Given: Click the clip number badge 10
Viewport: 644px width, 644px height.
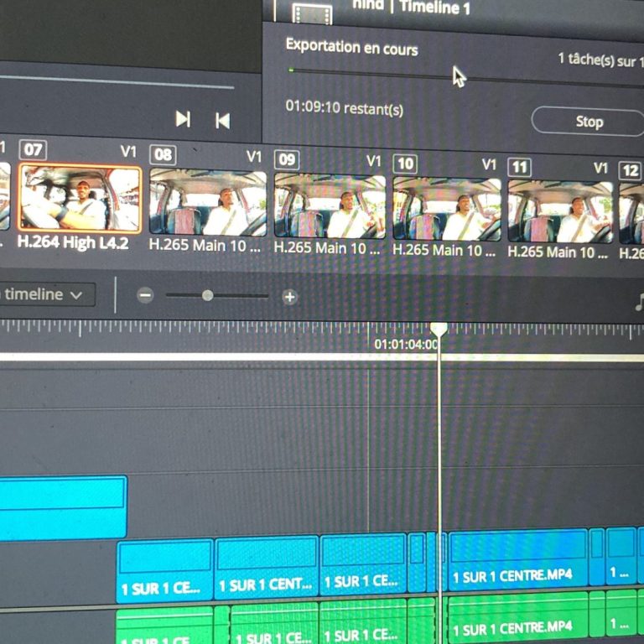Looking at the screenshot, I should (x=405, y=163).
